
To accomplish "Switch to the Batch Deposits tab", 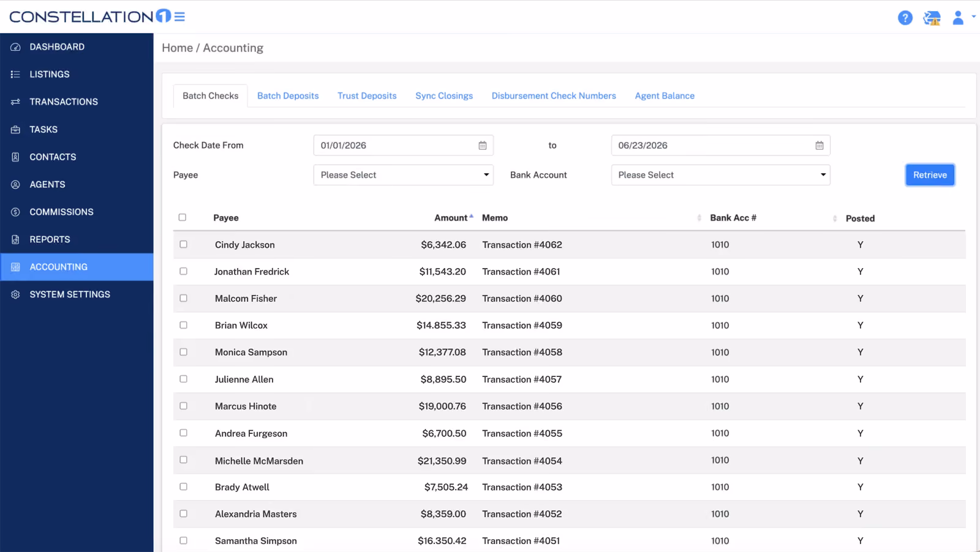I will 288,96.
